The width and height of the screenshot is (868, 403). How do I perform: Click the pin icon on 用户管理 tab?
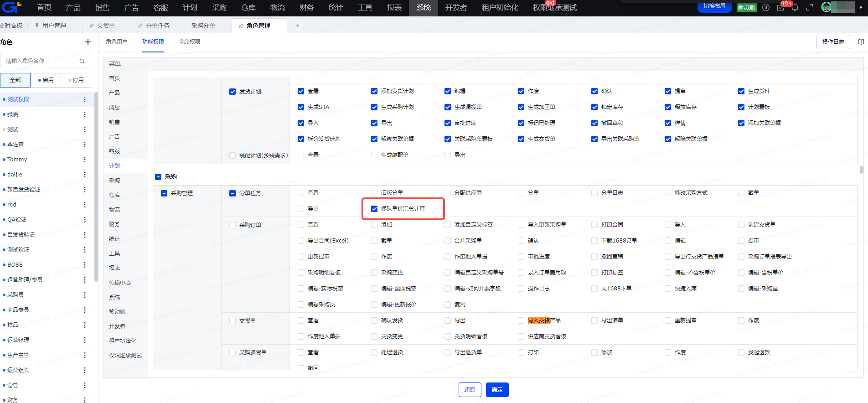coord(37,26)
